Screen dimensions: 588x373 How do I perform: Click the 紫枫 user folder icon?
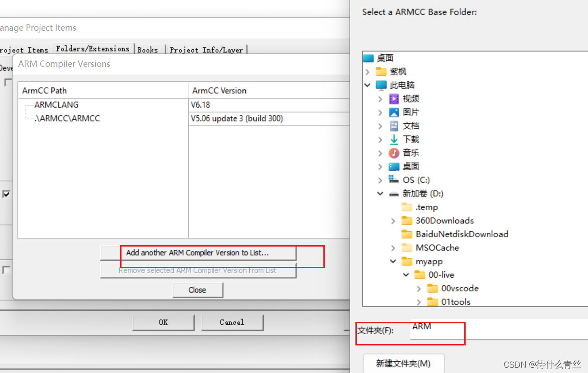(382, 71)
